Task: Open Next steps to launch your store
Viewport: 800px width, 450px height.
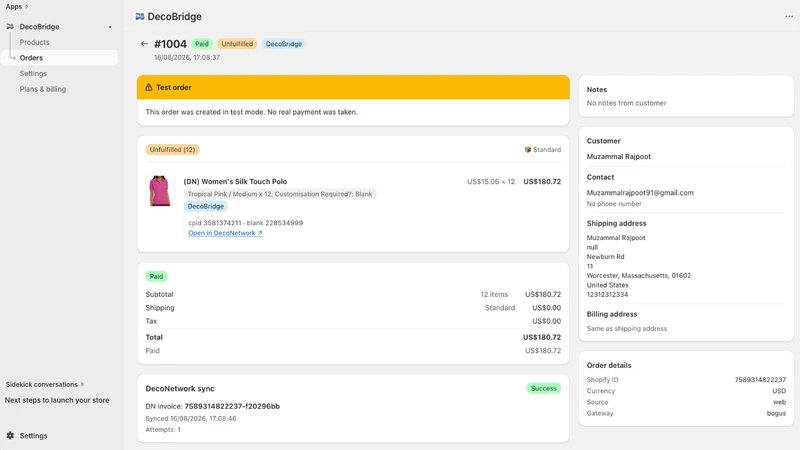Action: (57, 400)
